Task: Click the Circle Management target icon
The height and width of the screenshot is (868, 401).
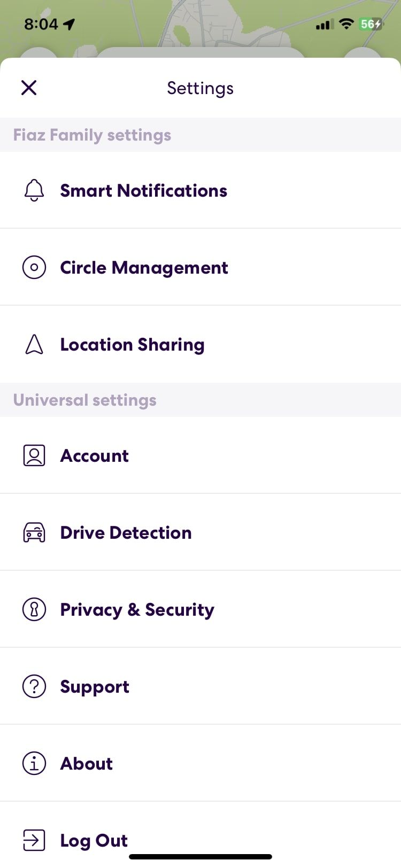Action: 34,267
